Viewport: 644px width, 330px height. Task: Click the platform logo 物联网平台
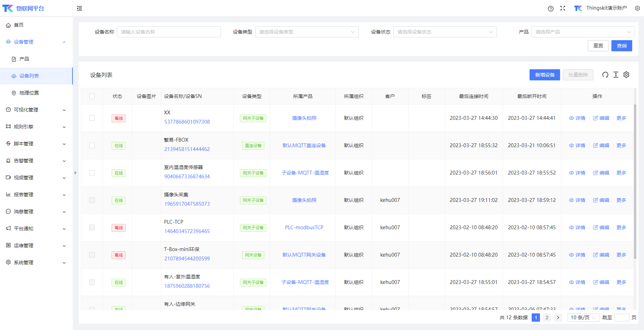(x=24, y=8)
